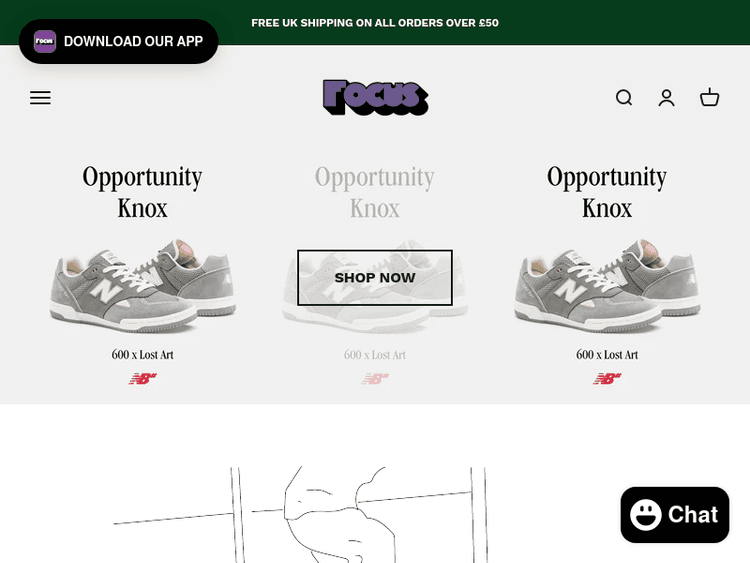The width and height of the screenshot is (750, 563).
Task: Open the Chat widget
Action: point(675,515)
